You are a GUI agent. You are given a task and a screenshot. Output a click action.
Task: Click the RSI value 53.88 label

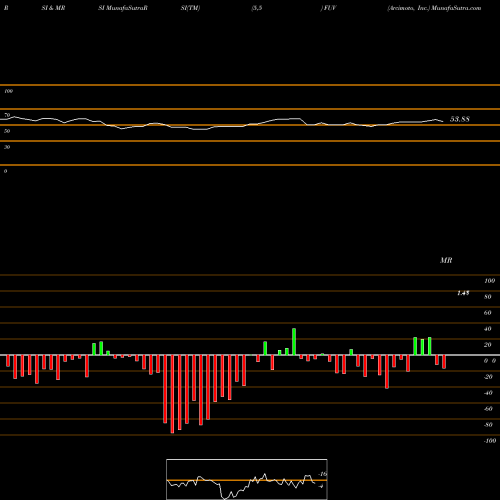tap(460, 119)
